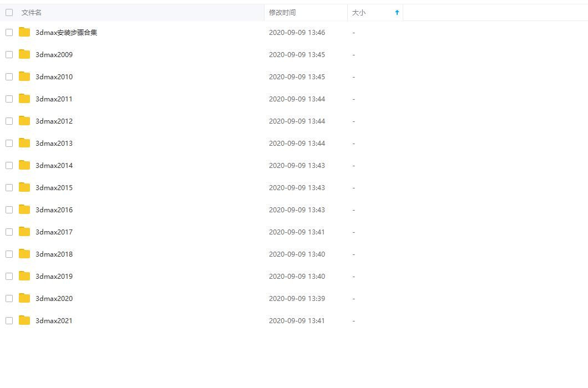Check the box for 3dmax2013

click(9, 143)
